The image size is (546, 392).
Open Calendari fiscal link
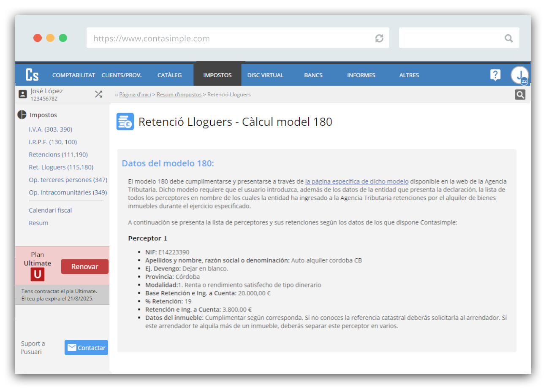coord(50,210)
